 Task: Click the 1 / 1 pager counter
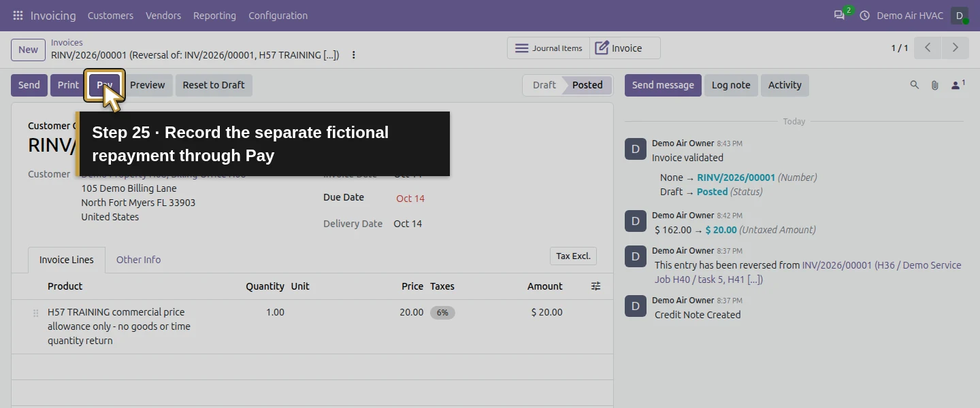[900, 48]
